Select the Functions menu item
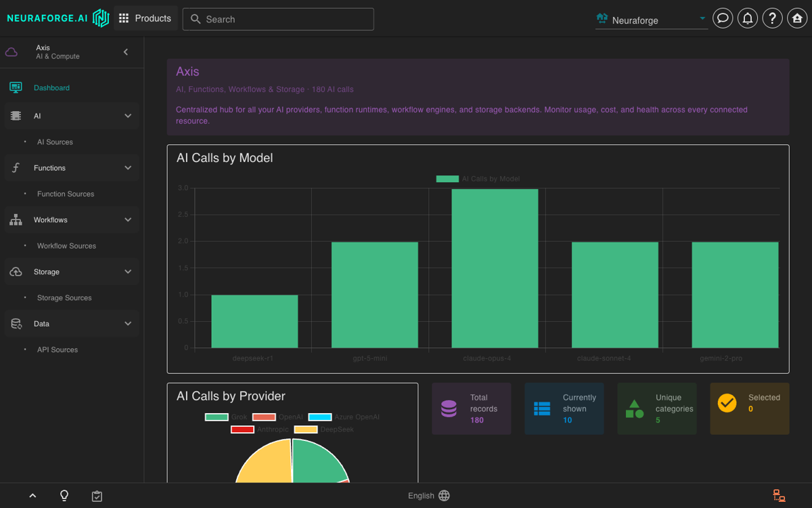 coord(72,168)
